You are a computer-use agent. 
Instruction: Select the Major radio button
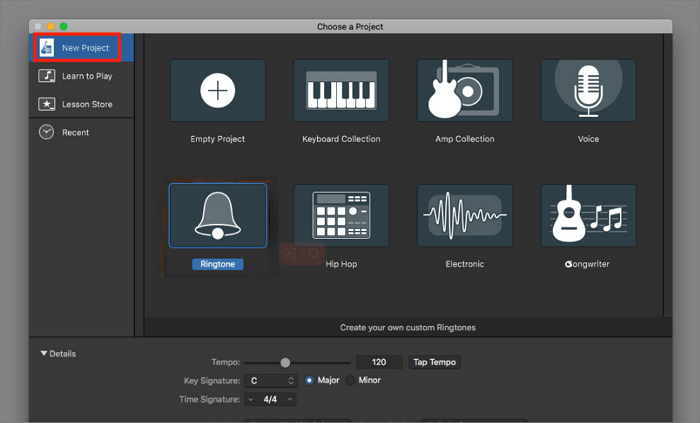pos(309,380)
